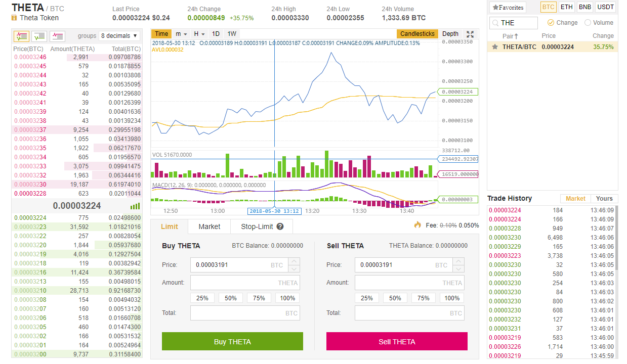Select the 1D chart interval
This screenshot has height=364, width=627.
[216, 34]
